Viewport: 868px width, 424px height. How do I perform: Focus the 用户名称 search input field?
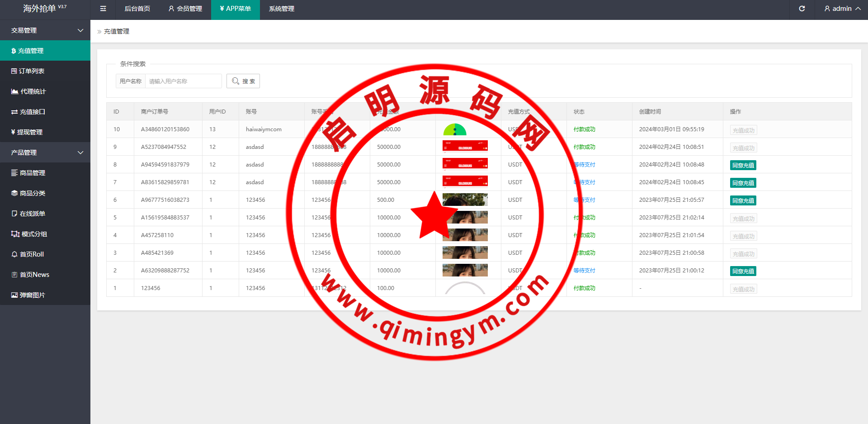[183, 81]
